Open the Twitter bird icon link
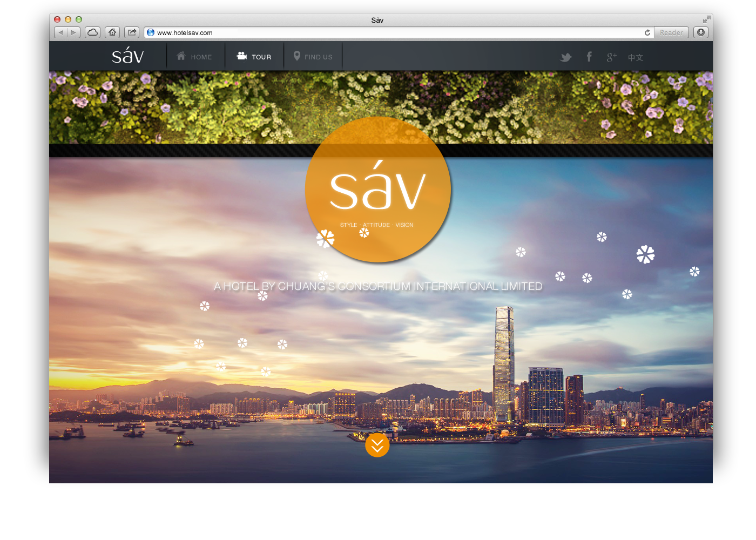This screenshot has height=540, width=756. point(565,57)
